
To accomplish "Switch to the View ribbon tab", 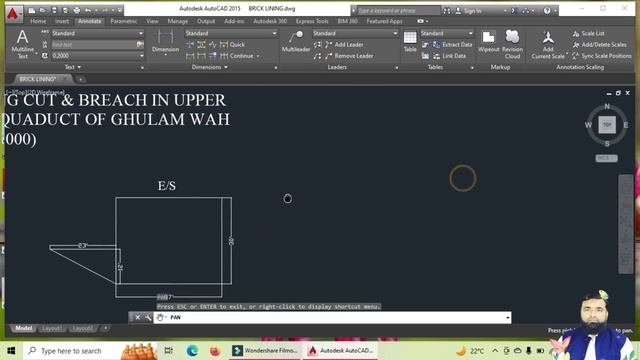I will point(152,21).
